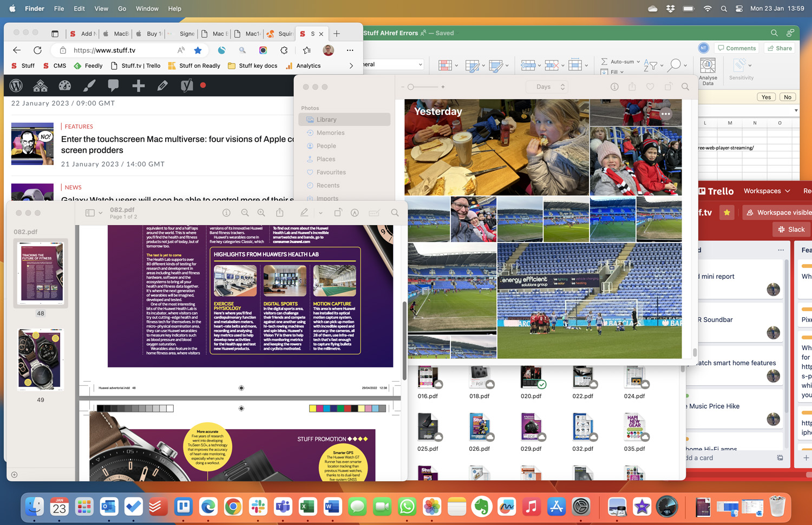Click the Edit pencil icon in WordPress bar
The height and width of the screenshot is (525, 812).
(x=162, y=86)
